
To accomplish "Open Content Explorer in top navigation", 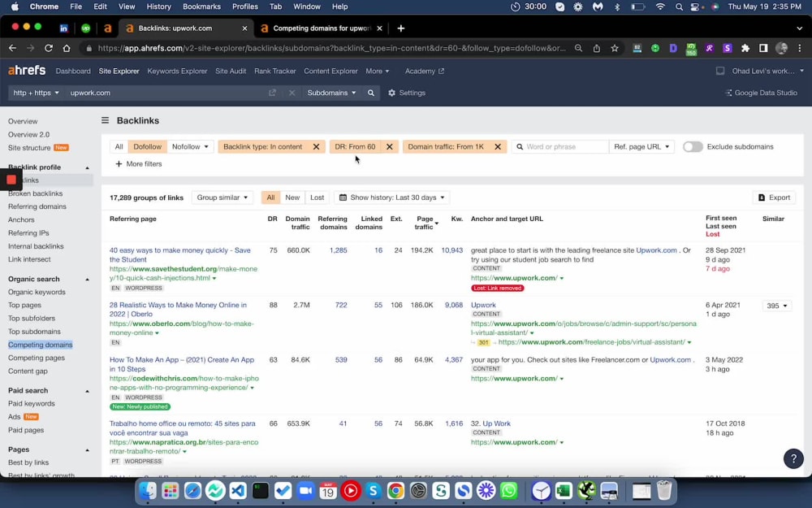I will pyautogui.click(x=330, y=71).
